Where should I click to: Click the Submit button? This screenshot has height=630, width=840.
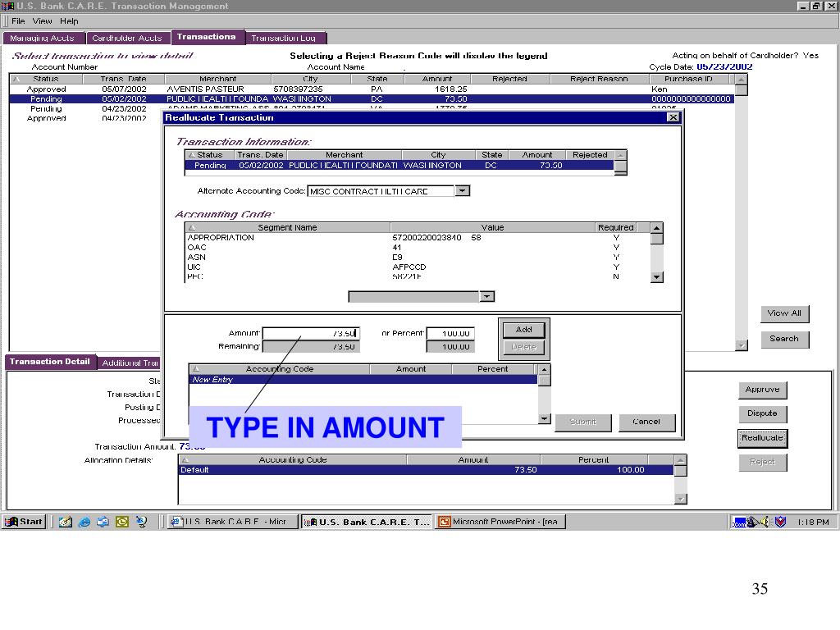click(x=583, y=422)
